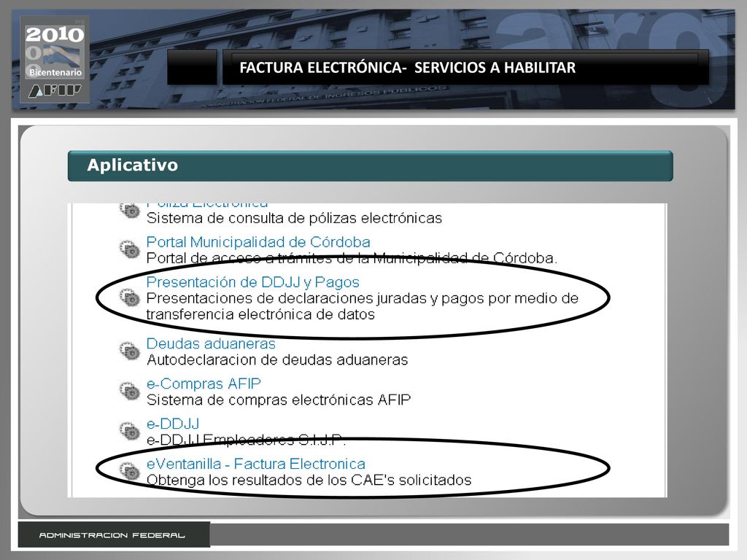
Task: Select text 'Sistema de consulta de pólizas electrónicas'
Action: 295,218
